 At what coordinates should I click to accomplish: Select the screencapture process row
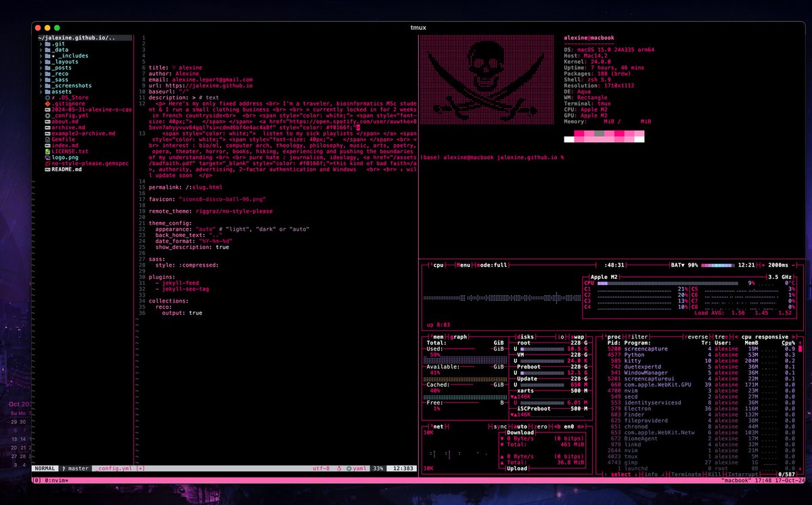(x=702, y=349)
